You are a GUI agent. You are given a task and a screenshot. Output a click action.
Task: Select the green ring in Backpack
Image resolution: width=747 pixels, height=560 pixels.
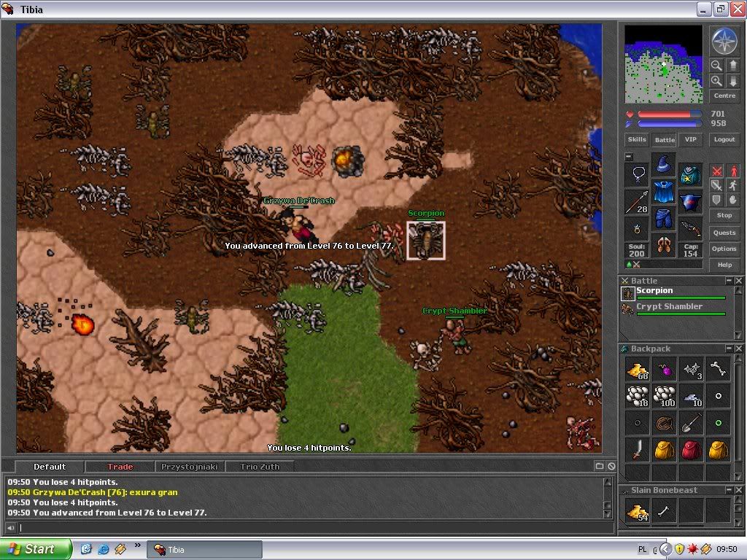pyautogui.click(x=719, y=423)
